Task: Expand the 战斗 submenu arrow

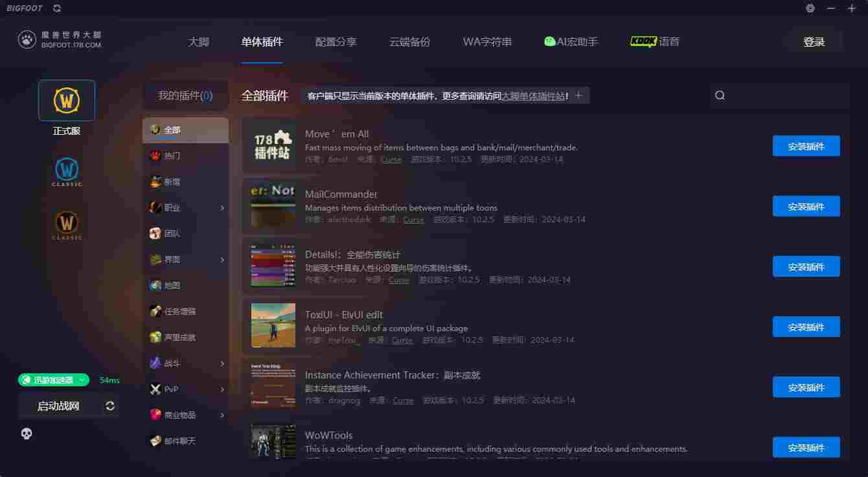Action: tap(222, 364)
